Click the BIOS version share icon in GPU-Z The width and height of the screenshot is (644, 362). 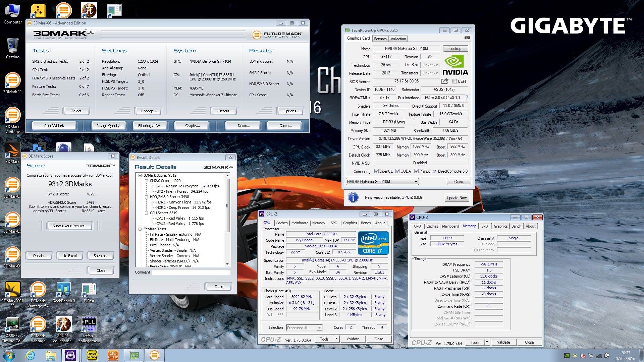pos(445,81)
